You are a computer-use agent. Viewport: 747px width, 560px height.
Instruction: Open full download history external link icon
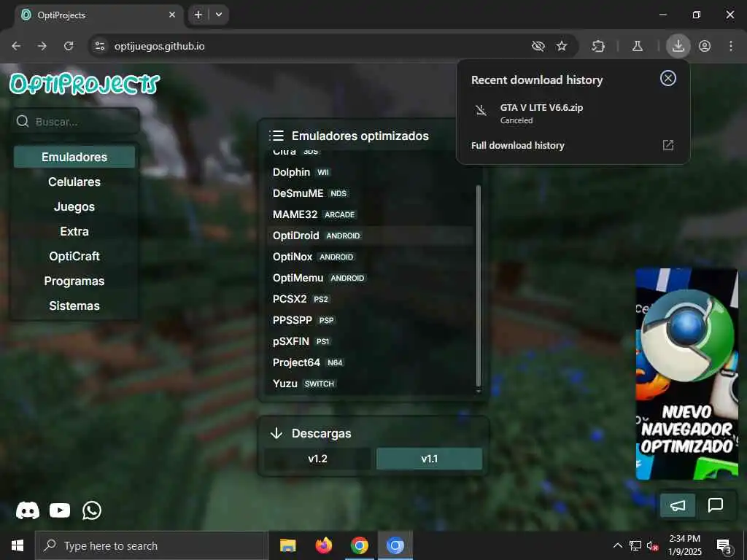[668, 145]
